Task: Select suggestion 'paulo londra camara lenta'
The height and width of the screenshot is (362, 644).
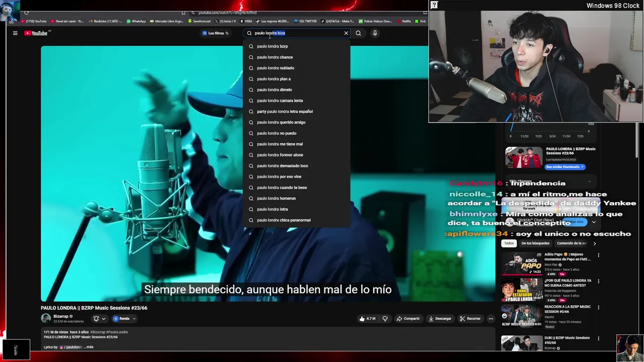Action: point(297,101)
